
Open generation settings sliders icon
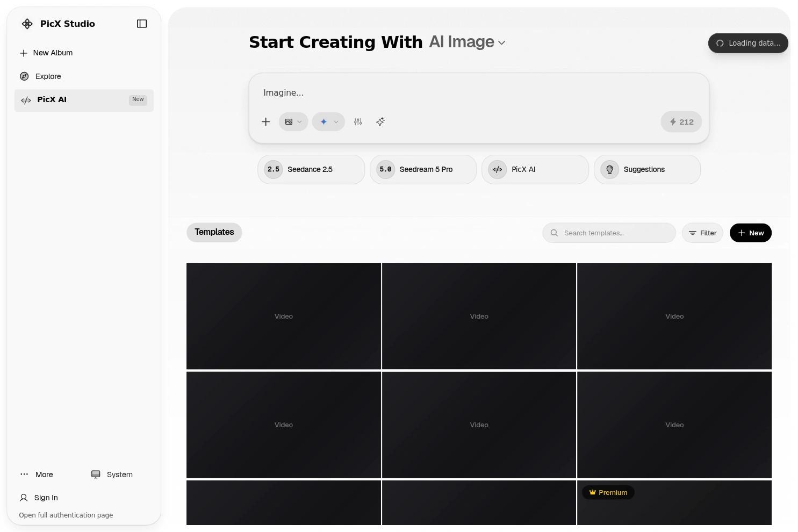tap(358, 121)
